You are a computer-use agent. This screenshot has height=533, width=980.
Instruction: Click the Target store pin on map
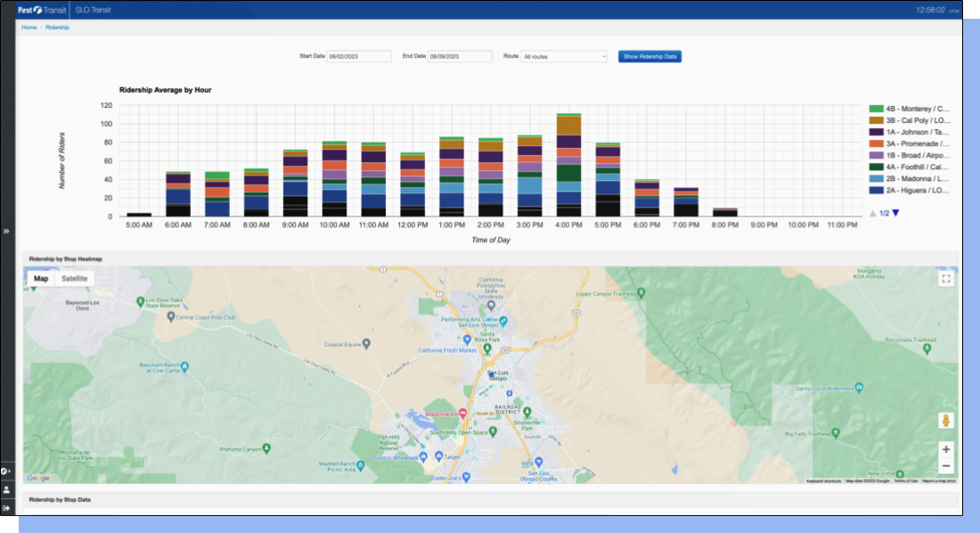438,456
